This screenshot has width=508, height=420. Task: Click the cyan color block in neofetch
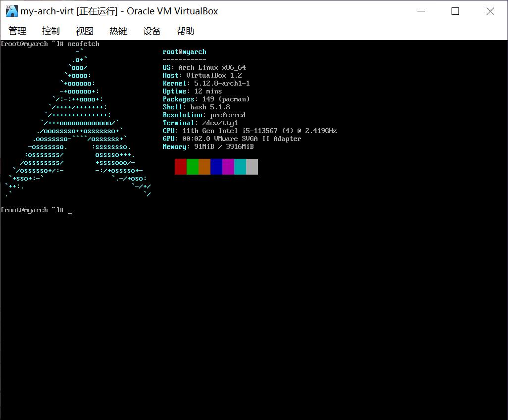pyautogui.click(x=240, y=167)
